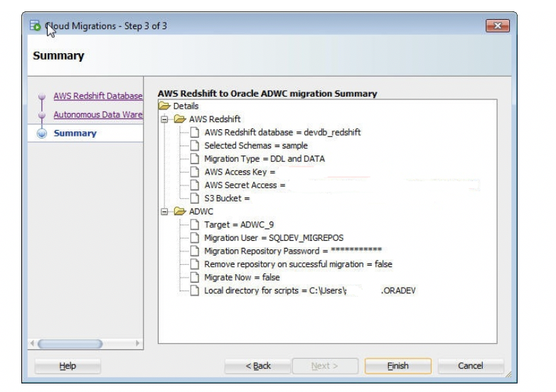Select 'Migration User = SQLDEV_MIGREPOS' row
556x392 pixels.
tap(274, 238)
